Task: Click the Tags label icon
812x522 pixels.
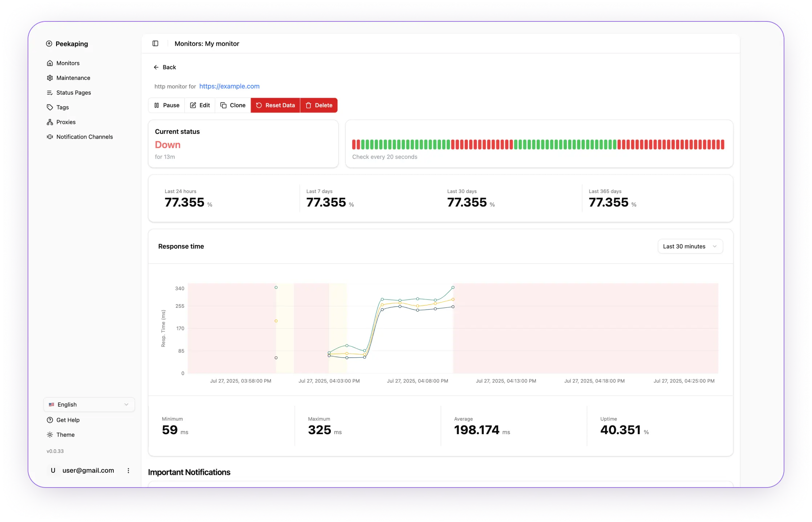Action: pos(50,107)
